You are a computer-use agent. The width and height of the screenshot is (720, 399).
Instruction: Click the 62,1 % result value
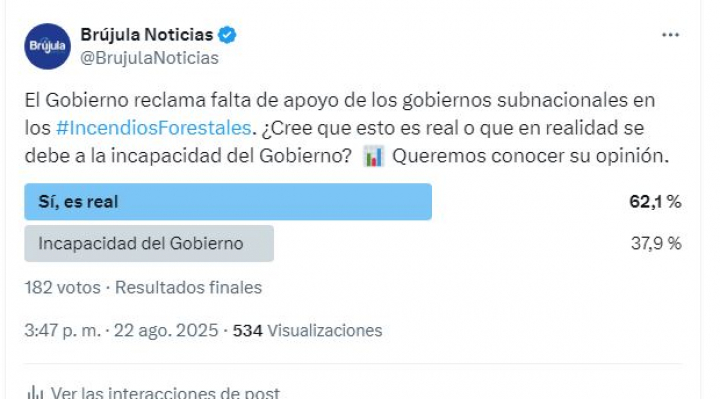click(x=655, y=202)
